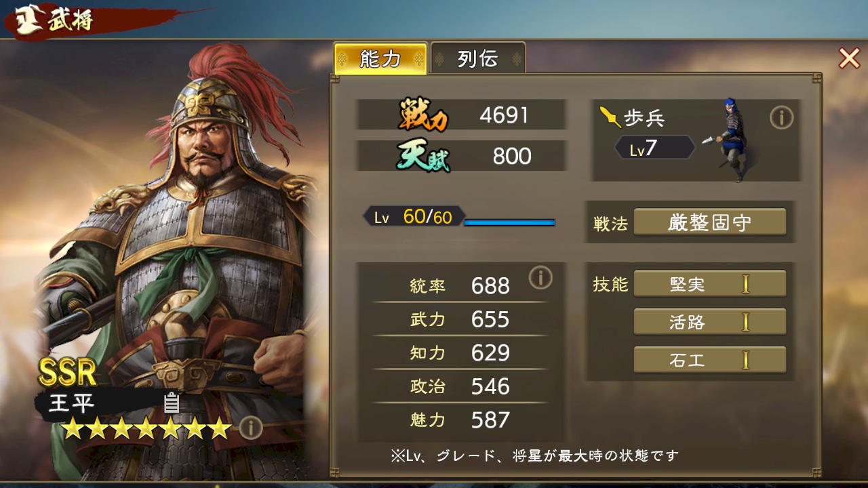Click the blue experience progress bar
868x488 pixels.
[509, 222]
